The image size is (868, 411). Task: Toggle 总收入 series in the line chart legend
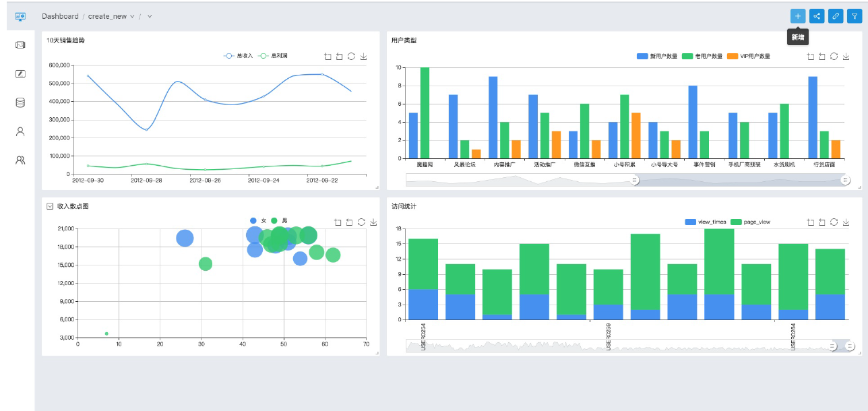click(239, 56)
